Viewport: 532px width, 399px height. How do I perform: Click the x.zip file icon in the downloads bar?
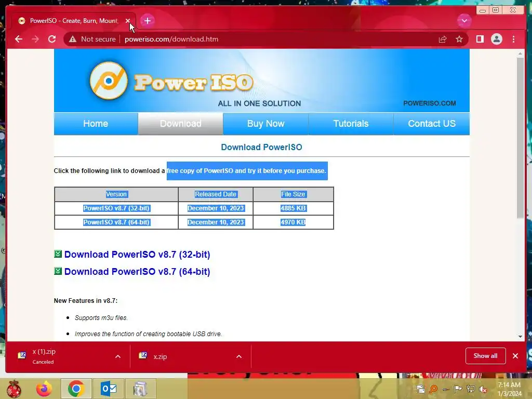pos(143,355)
